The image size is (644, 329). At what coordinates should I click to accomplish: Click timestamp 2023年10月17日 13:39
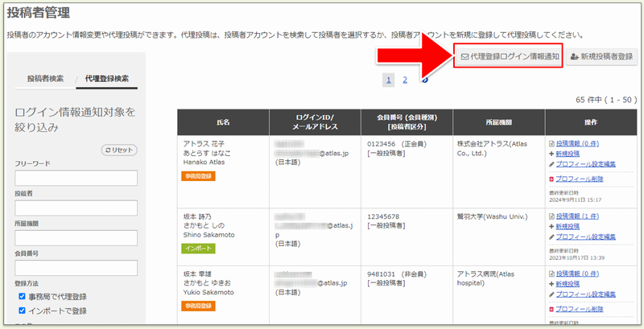point(577,258)
